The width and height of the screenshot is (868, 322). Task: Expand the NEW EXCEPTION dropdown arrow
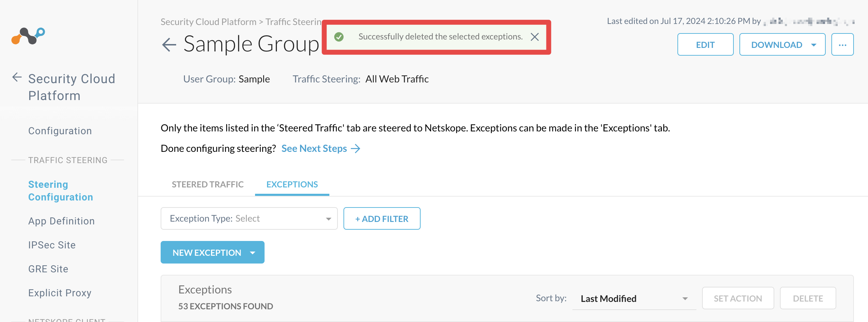(x=253, y=253)
